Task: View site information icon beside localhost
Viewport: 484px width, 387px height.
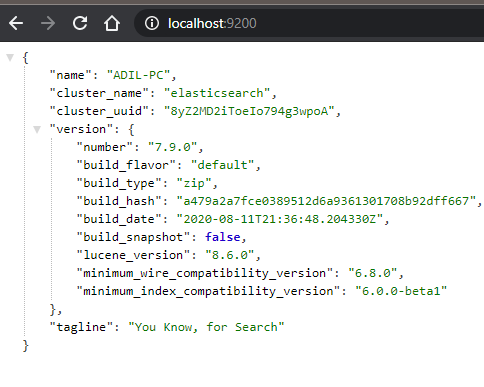Action: pyautogui.click(x=152, y=23)
